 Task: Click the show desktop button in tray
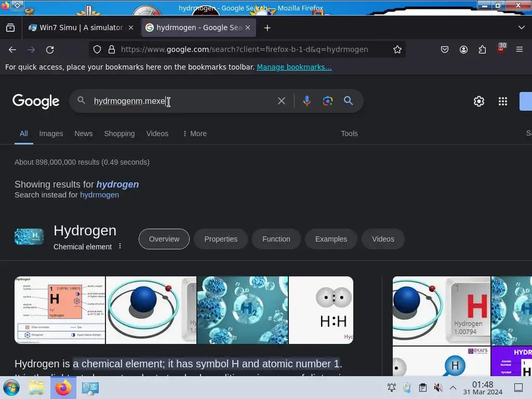coord(518,387)
